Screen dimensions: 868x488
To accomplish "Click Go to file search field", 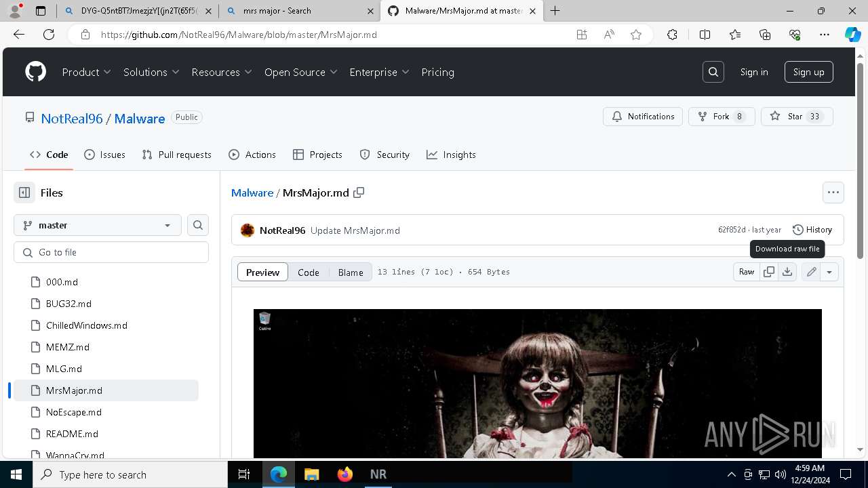I will coord(111,252).
